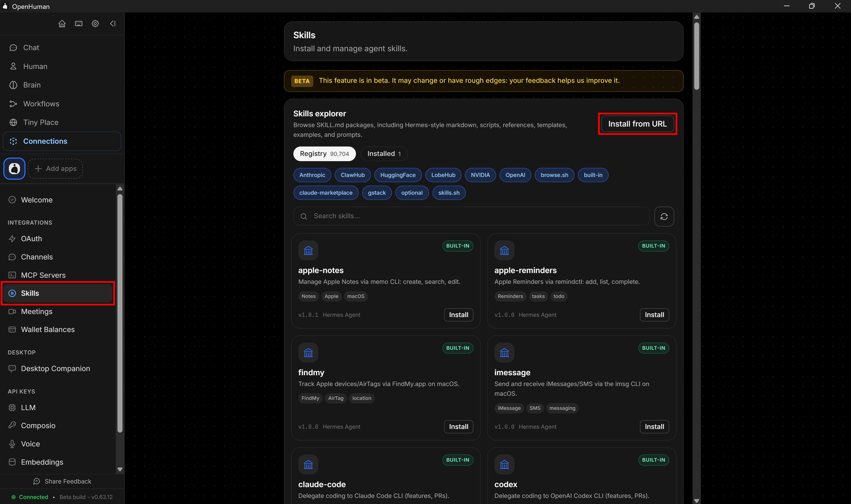Install the apple-reminders skill
851x504 pixels.
point(654,315)
